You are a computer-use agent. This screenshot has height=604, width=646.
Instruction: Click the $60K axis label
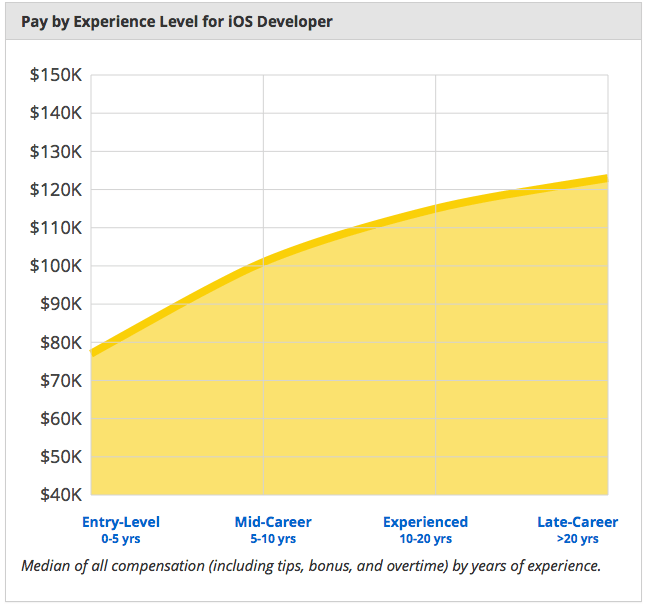61,419
